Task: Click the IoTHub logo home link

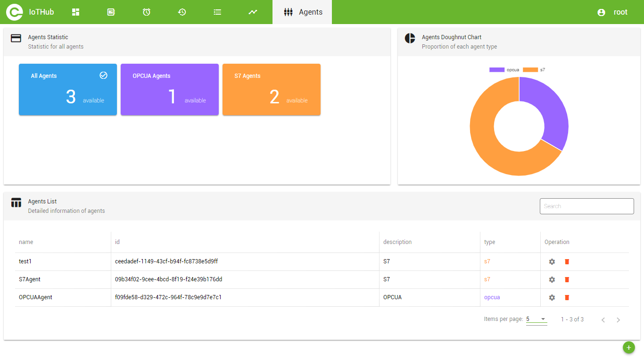Action: click(x=30, y=12)
